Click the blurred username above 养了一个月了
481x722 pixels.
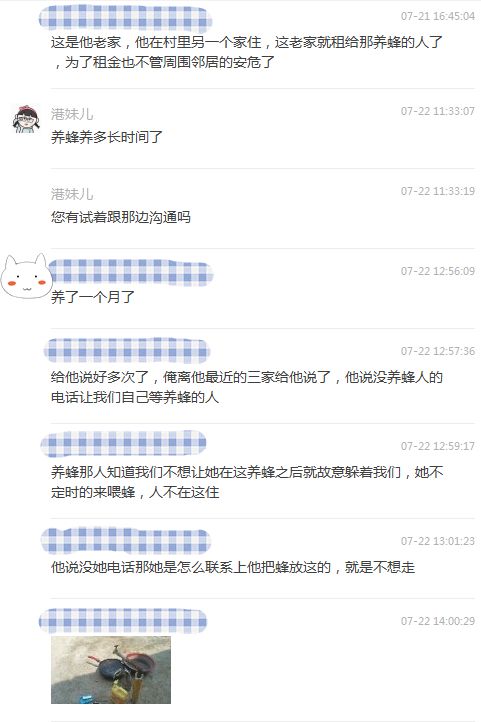[131, 271]
